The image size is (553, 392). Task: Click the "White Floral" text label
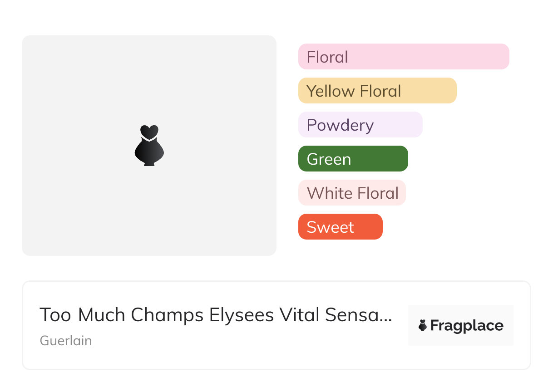pos(352,193)
